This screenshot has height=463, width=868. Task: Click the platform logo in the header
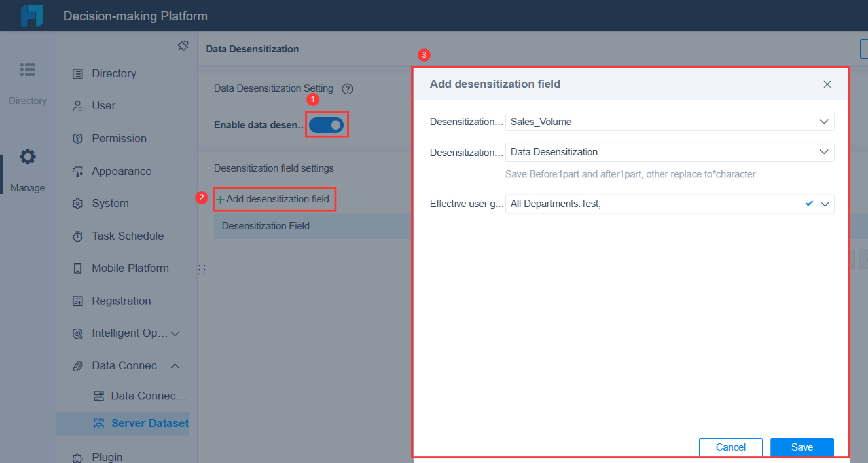[32, 16]
